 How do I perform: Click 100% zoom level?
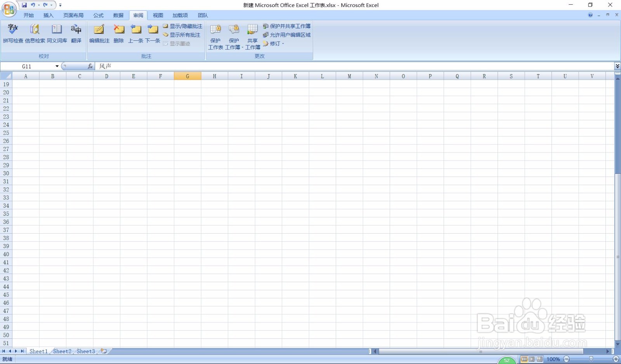point(553,359)
